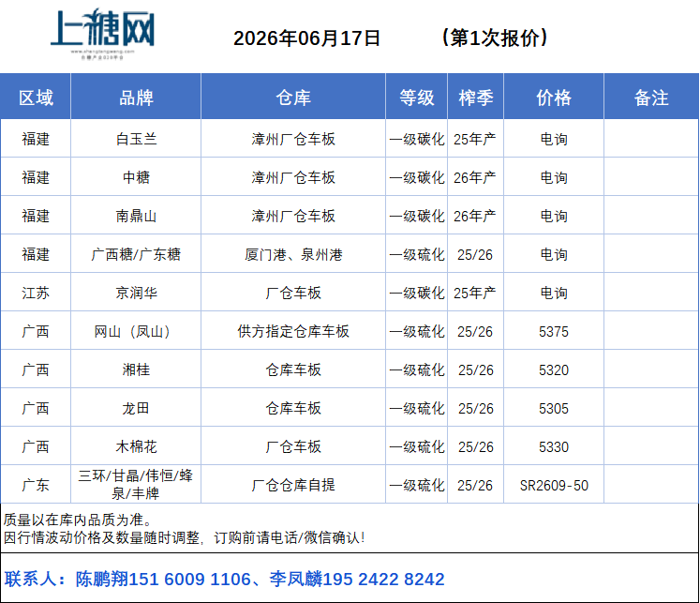Select the 木棉花 brand cell
Screen dimensions: 700x603
tap(136, 446)
